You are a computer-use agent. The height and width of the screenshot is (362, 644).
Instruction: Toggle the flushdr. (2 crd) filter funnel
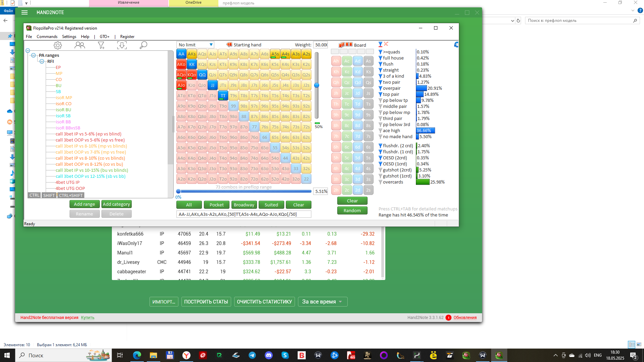pyautogui.click(x=380, y=146)
